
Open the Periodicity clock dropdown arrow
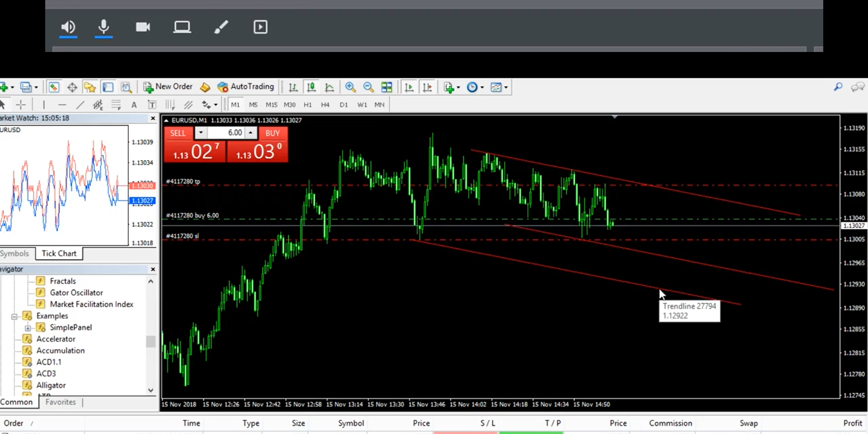482,87
